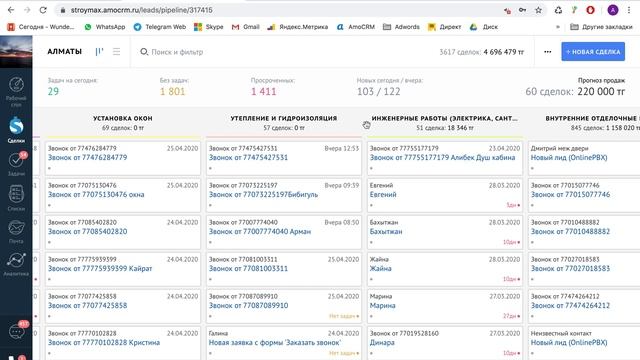Expand Другие закладки folder
The image size is (640, 360).
[x=601, y=27]
